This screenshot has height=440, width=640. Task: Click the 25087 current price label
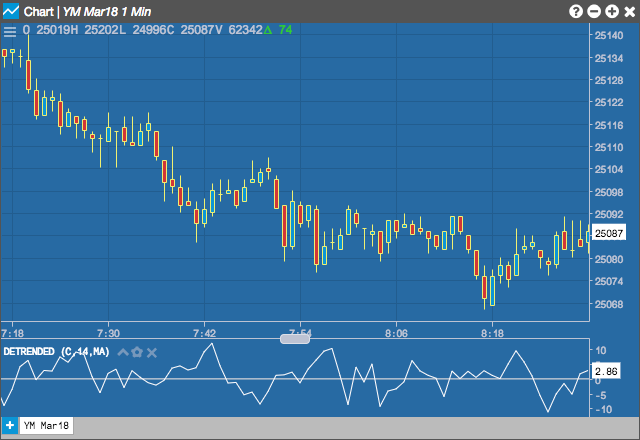point(609,233)
